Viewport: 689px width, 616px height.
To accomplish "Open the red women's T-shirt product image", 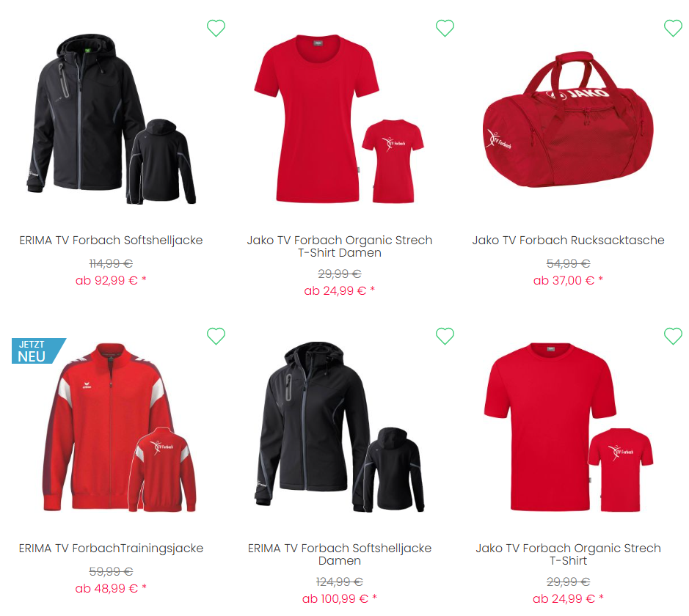I will [x=339, y=119].
